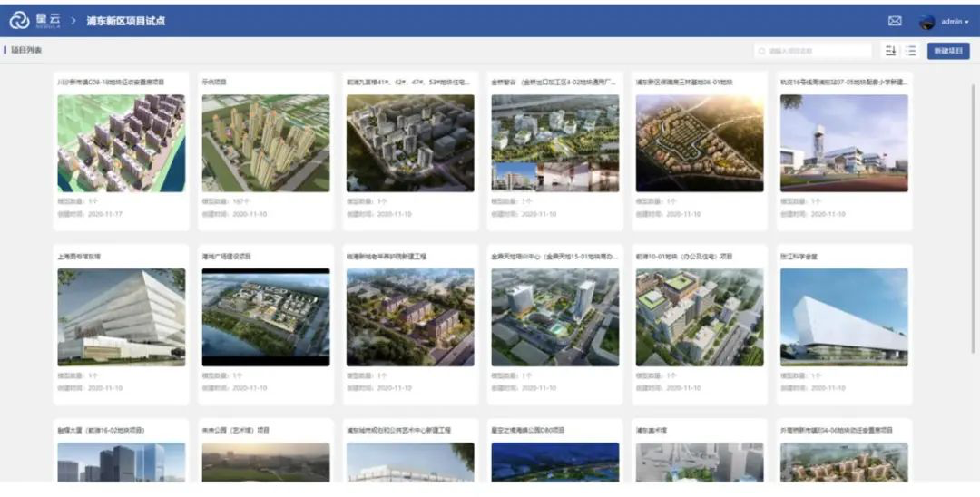Click the 浦东美术馆 card title

[652, 430]
